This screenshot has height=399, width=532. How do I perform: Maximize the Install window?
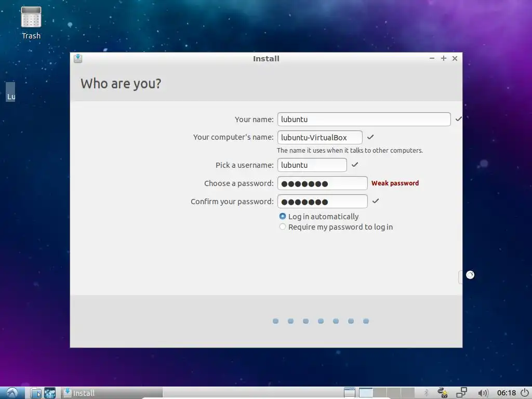tap(444, 58)
